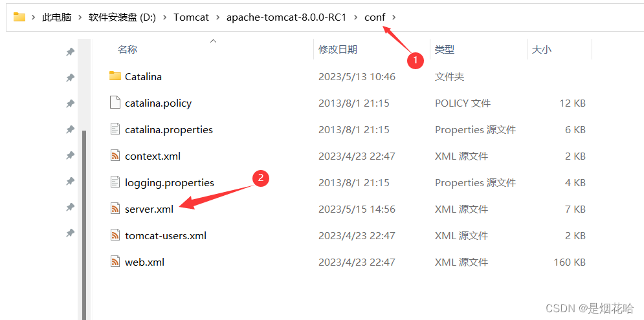Click the 7 KB size of server.xml

click(x=575, y=209)
